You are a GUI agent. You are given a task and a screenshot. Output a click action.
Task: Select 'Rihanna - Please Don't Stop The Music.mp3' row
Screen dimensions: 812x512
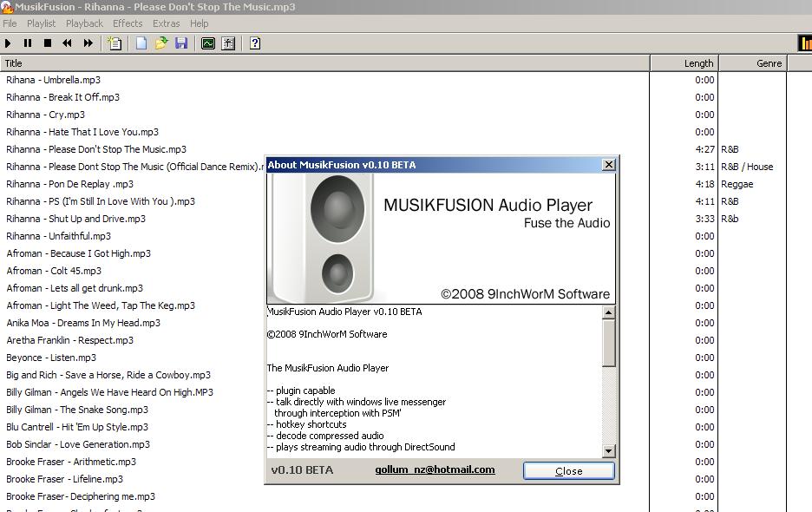point(96,149)
